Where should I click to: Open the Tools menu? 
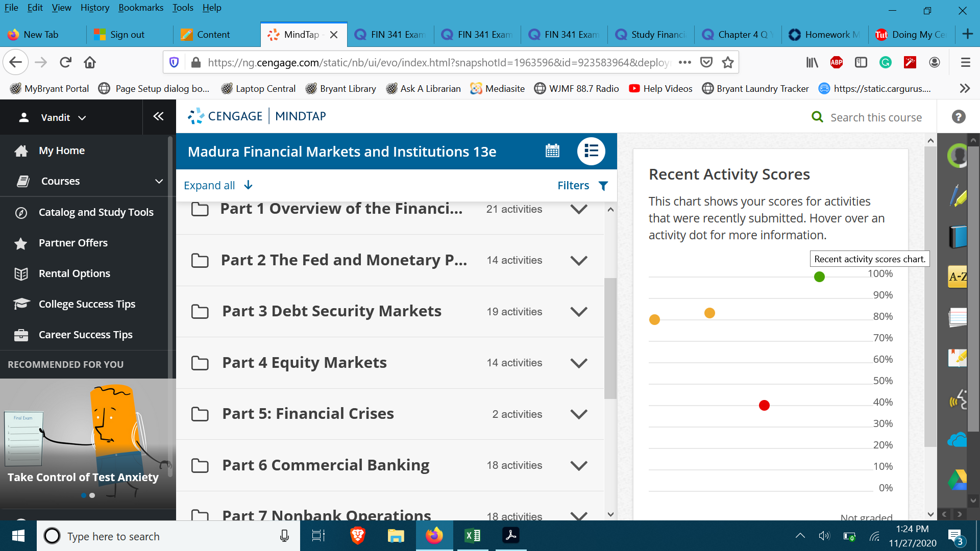[183, 8]
